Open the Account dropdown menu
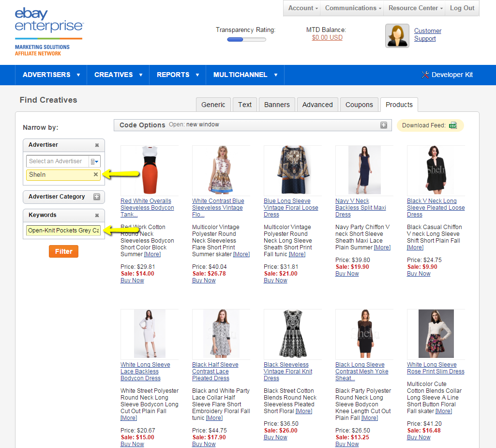This screenshot has width=496, height=448. [303, 8]
